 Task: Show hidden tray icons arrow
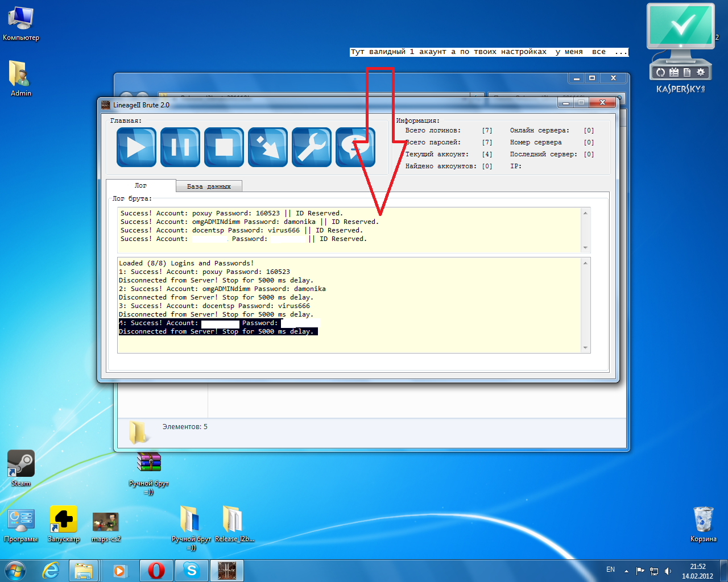pos(626,571)
